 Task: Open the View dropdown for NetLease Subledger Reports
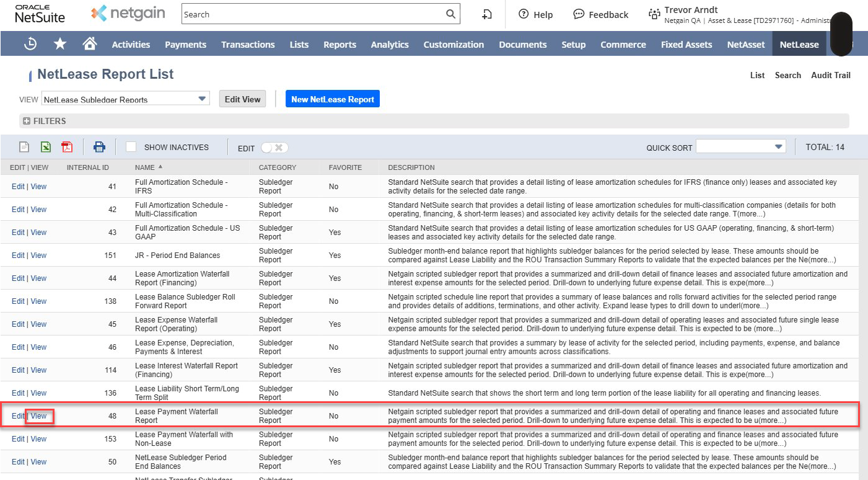coord(202,99)
